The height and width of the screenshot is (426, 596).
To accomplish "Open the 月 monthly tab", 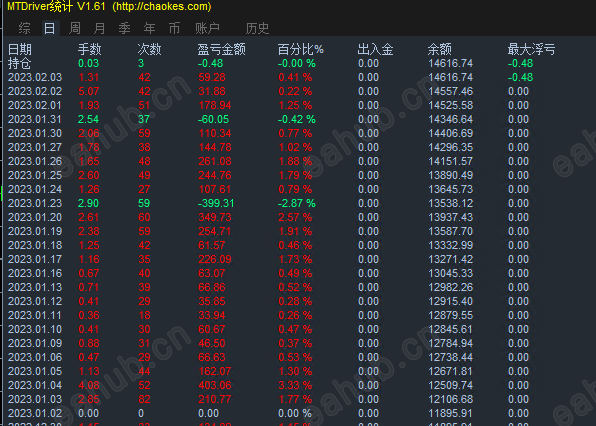I will (x=100, y=28).
